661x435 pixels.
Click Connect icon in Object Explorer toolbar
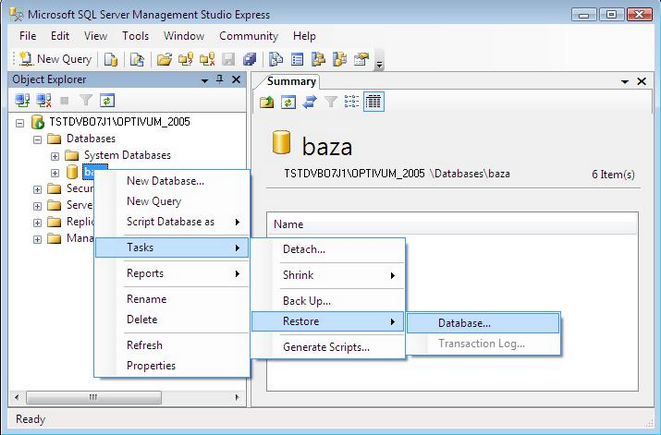pyautogui.click(x=22, y=100)
